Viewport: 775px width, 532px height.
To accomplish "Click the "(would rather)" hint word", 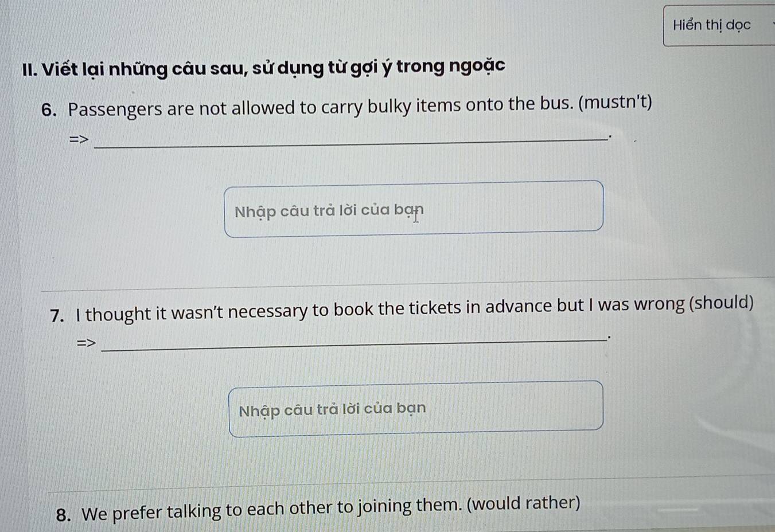I will [x=524, y=503].
